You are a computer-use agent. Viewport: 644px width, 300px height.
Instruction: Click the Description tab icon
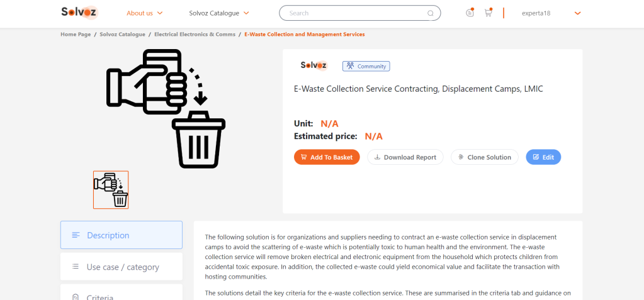tap(76, 235)
